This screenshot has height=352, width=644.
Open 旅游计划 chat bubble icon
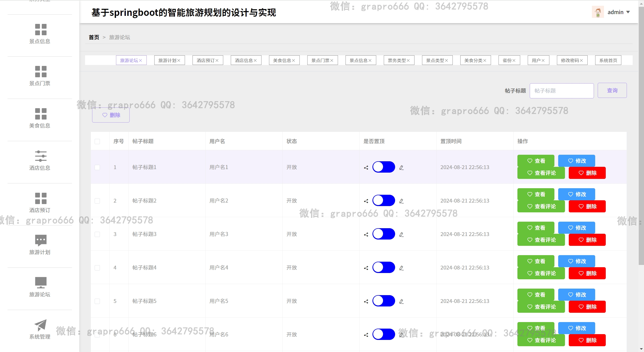(x=41, y=240)
